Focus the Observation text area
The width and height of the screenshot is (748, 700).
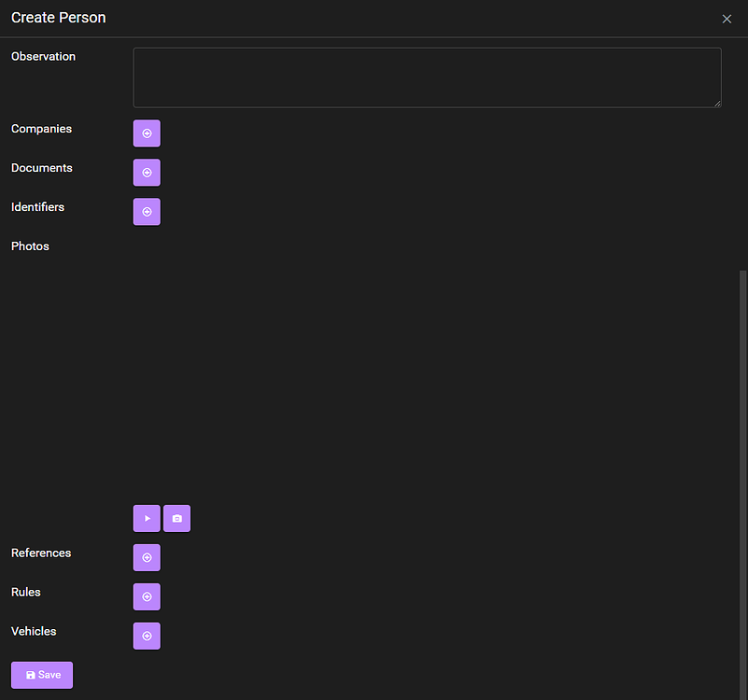pyautogui.click(x=427, y=77)
